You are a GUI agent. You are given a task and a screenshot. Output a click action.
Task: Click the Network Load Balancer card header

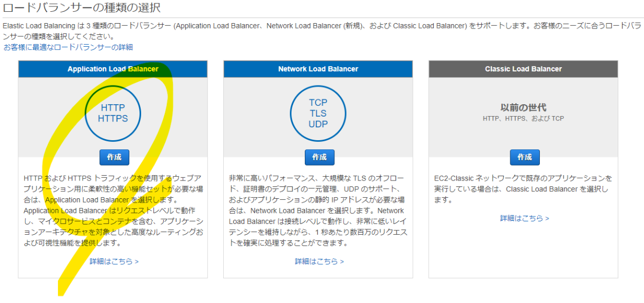(x=318, y=69)
